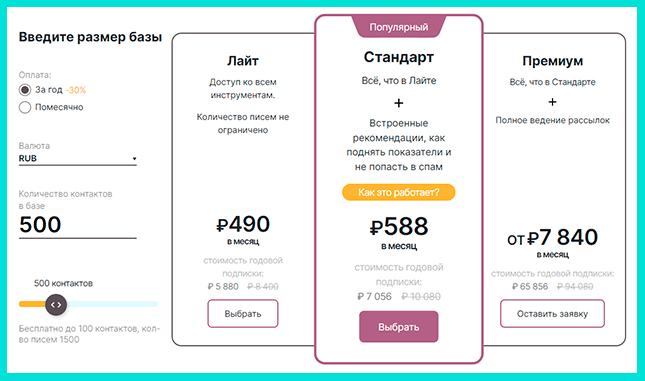Select the 'За год' yearly payment radio
Viewport: 645px width, 381px height.
pos(25,90)
